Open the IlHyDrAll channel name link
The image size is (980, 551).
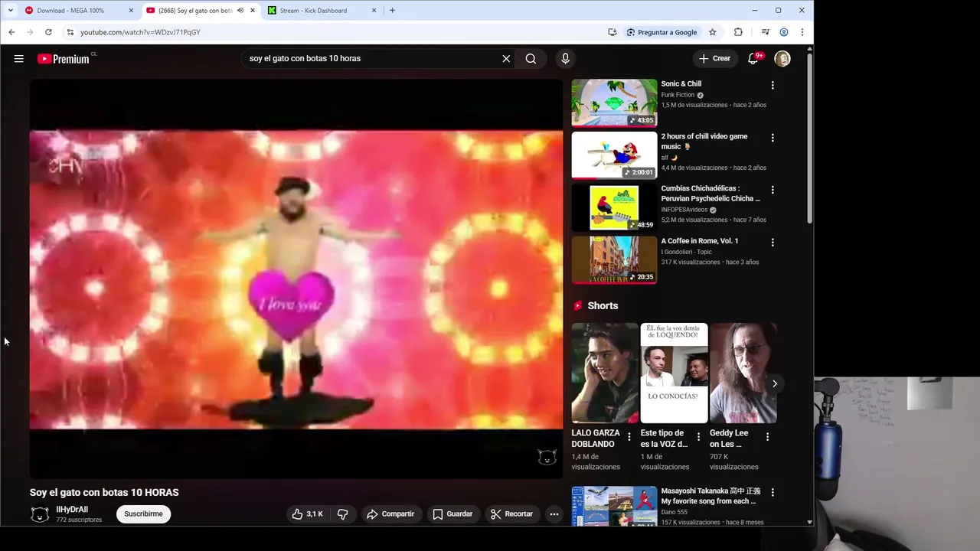coord(72,510)
